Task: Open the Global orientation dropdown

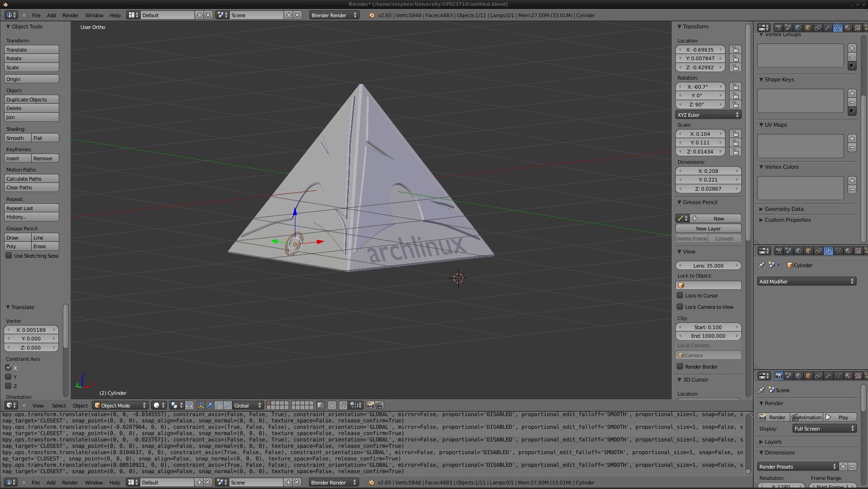Action: (247, 405)
